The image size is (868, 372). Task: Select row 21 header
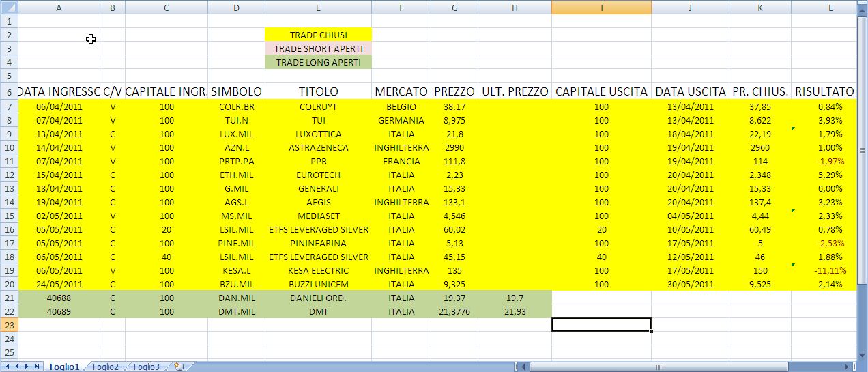pos(9,298)
